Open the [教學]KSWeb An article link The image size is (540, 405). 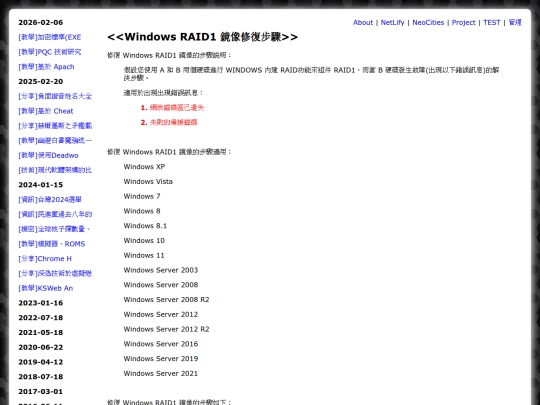click(x=46, y=288)
